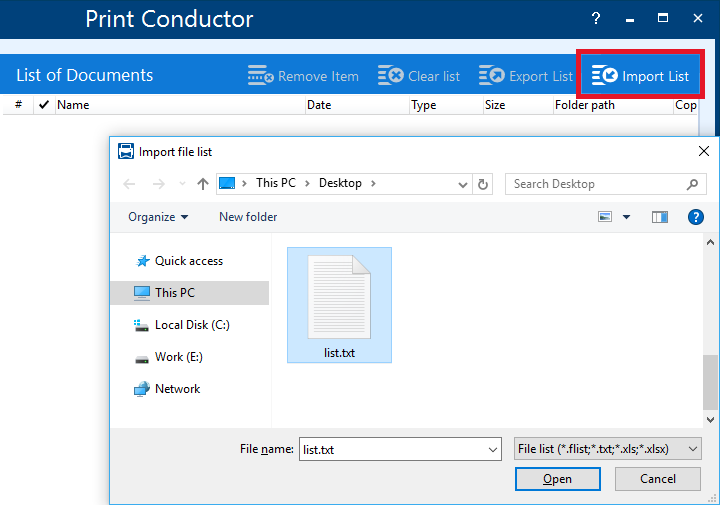Close the Import file list dialog
The height and width of the screenshot is (505, 720).
(x=703, y=151)
